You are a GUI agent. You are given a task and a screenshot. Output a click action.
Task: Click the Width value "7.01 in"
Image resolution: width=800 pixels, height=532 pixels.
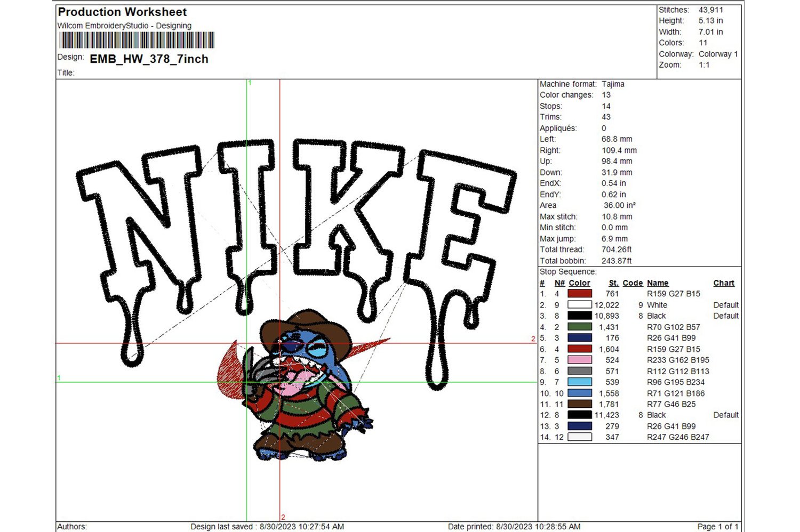point(711,32)
